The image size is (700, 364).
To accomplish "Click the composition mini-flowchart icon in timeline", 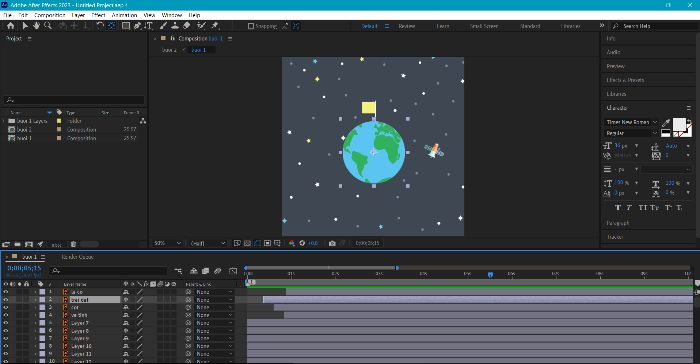I will click(178, 271).
